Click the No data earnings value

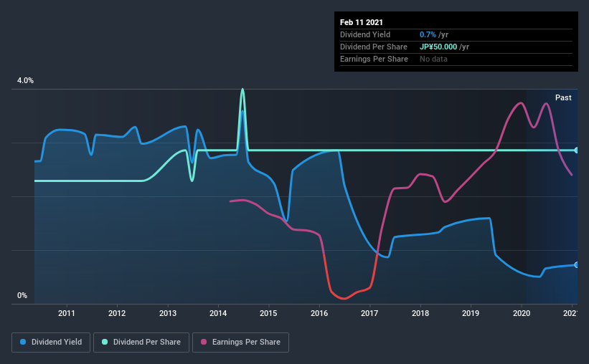coord(433,59)
